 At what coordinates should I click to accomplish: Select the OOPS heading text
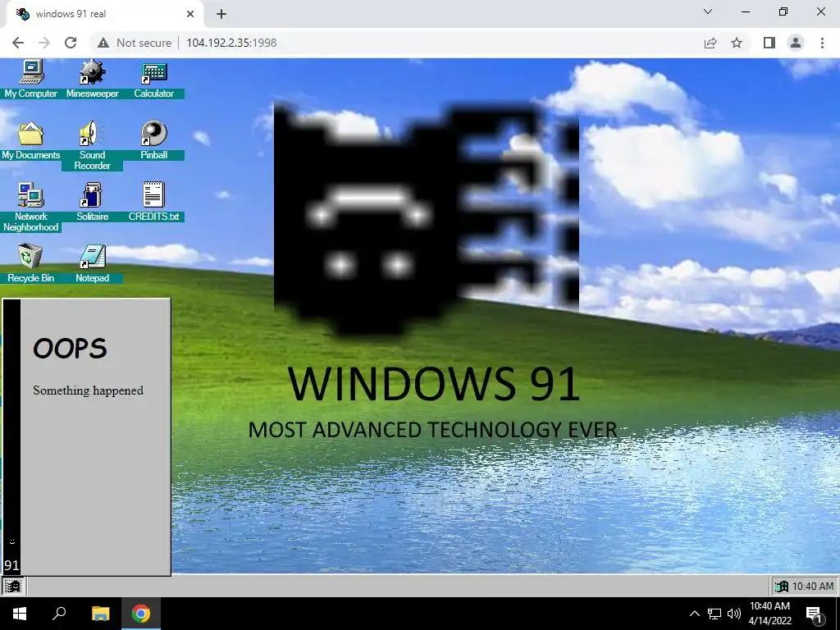[70, 349]
